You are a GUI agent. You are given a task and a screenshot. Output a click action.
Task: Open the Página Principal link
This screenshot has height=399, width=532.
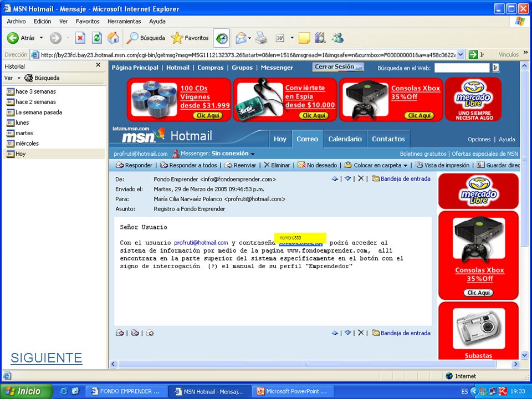[x=135, y=68]
